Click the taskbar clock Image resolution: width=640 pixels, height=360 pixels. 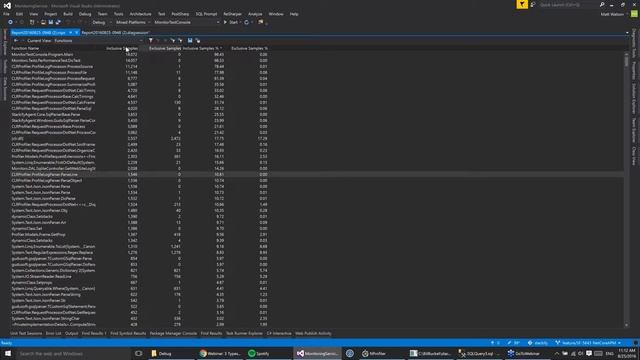tap(627, 353)
